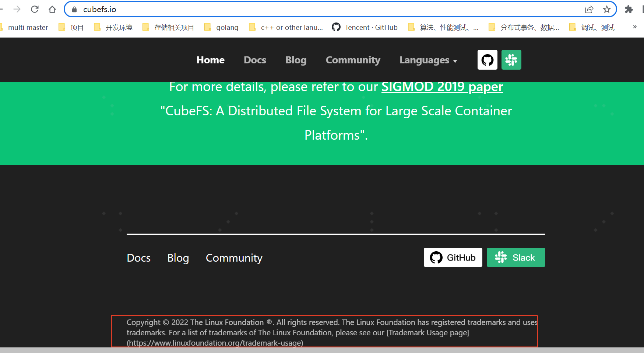644x353 pixels.
Task: Click the share page icon in address bar
Action: click(x=590, y=9)
